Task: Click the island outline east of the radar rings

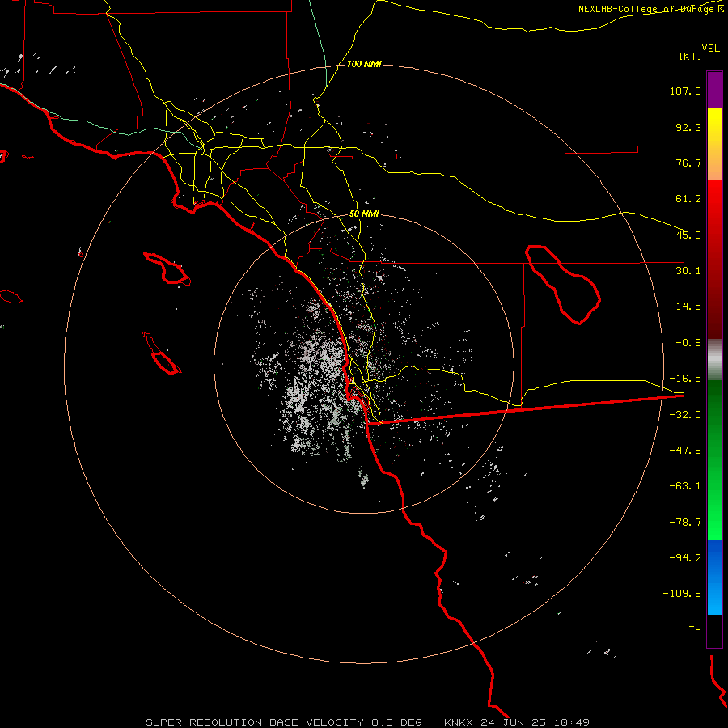Action: tap(563, 285)
